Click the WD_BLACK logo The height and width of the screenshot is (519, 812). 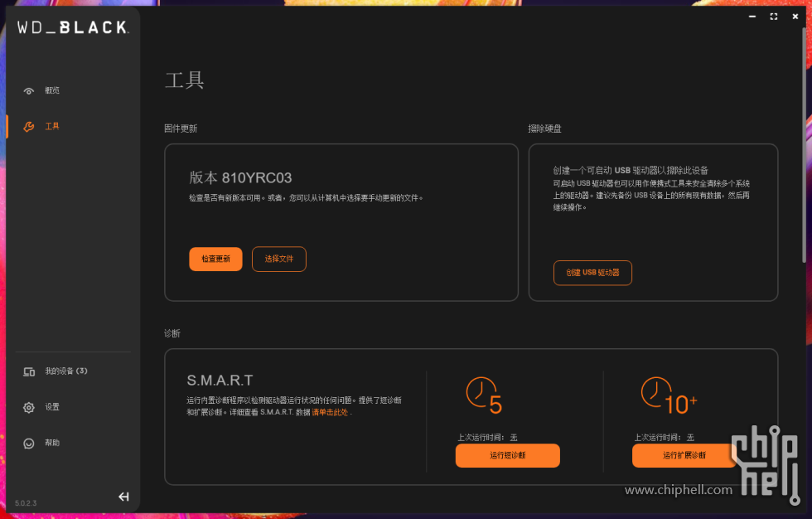[x=73, y=27]
